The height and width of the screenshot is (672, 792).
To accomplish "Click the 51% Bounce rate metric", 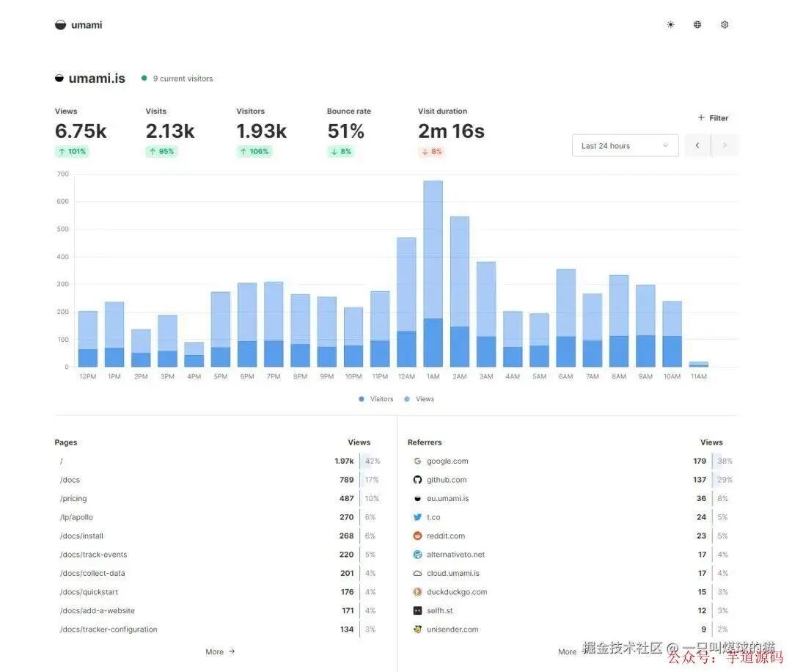I will point(345,131).
